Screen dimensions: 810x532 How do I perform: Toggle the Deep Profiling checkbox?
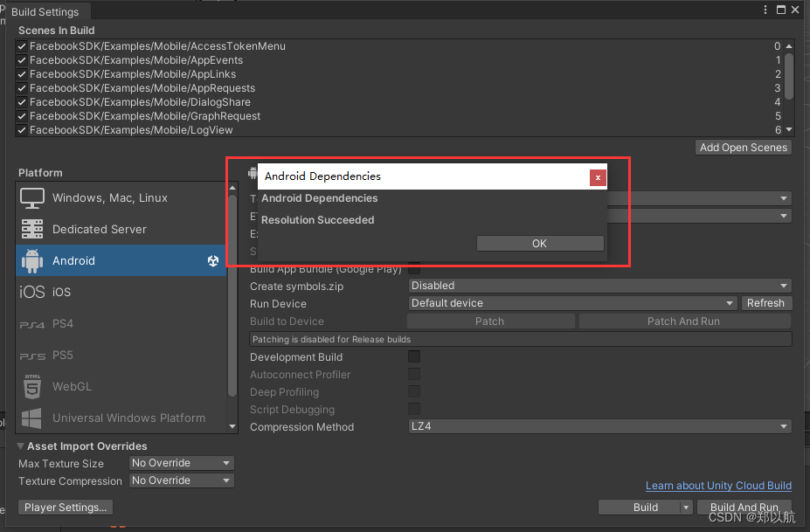[x=414, y=392]
